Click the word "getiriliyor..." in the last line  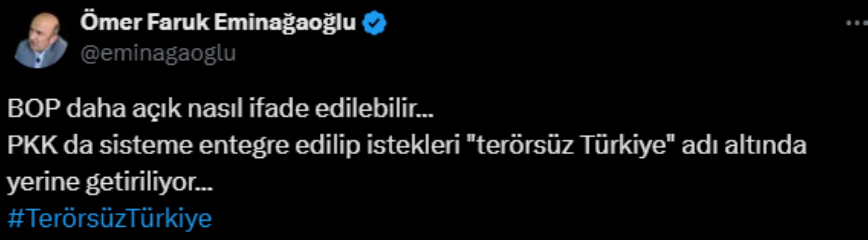149,183
